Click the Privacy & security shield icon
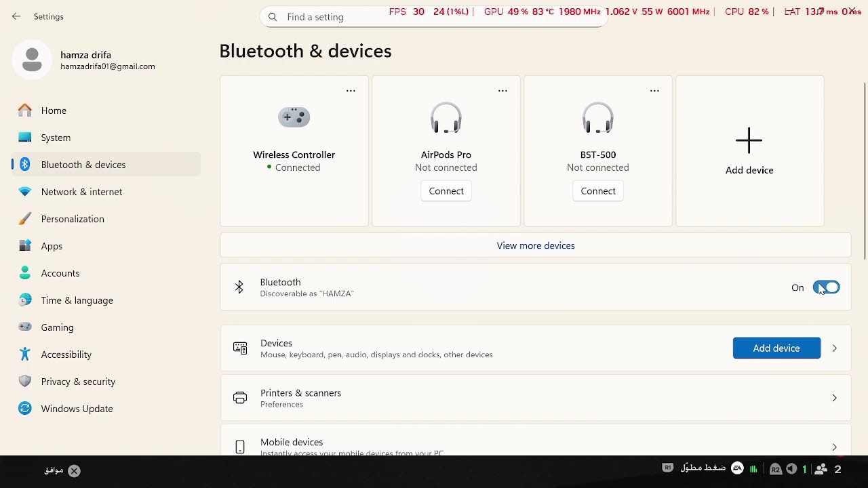 [x=25, y=382]
